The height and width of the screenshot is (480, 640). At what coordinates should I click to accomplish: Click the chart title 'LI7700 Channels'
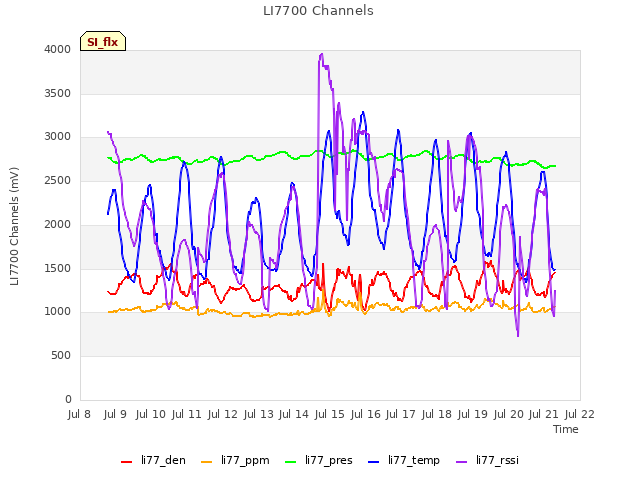pos(318,11)
